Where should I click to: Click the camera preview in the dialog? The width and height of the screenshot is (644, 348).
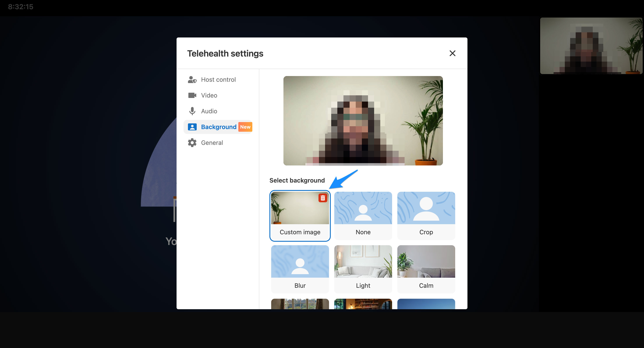[363, 121]
